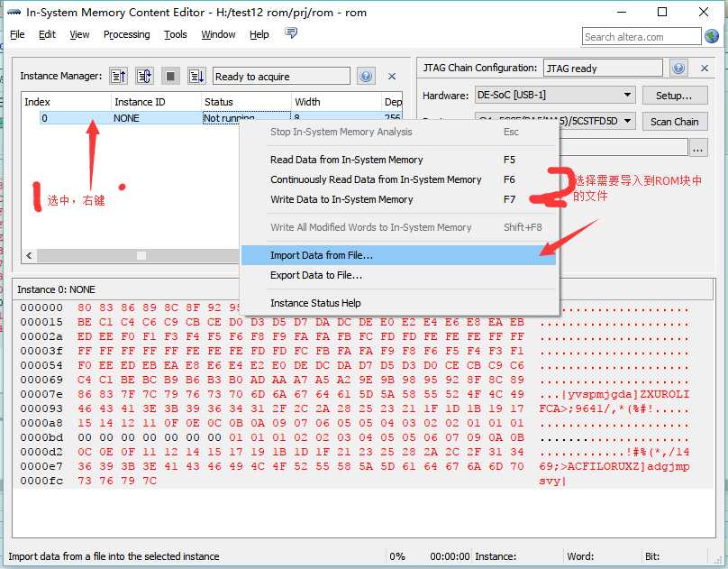Click byte BE in row 000015

click(85, 322)
